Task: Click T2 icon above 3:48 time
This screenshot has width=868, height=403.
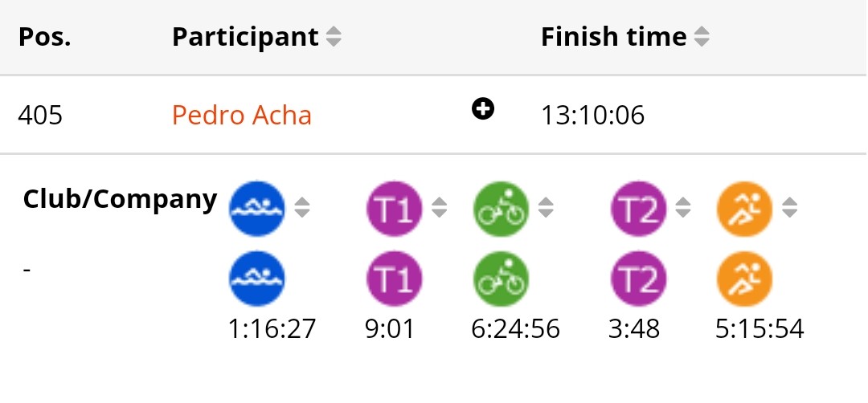Action: click(x=638, y=279)
